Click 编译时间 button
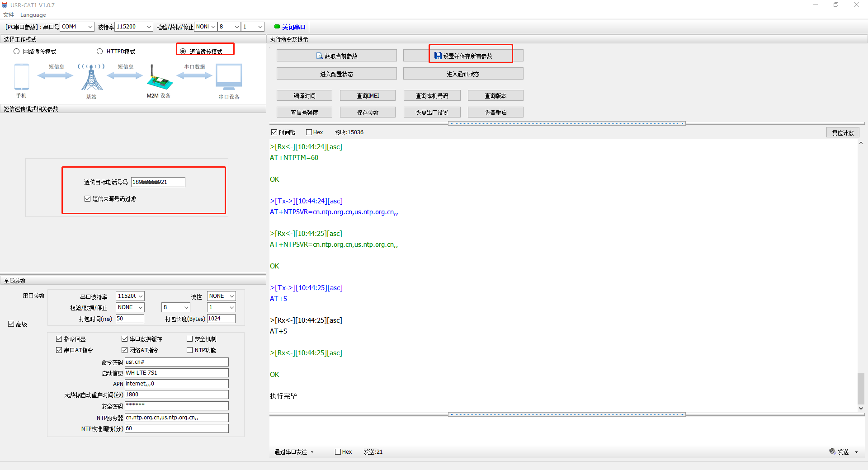 click(x=304, y=95)
